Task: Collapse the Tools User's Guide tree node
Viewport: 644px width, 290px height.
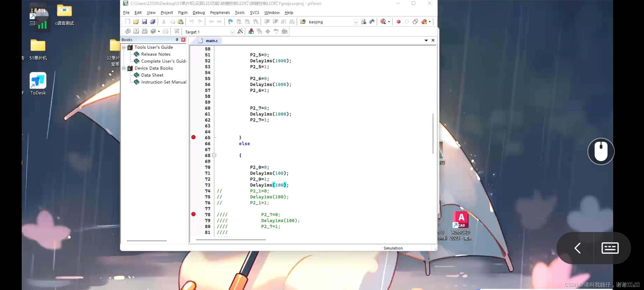Action: click(124, 47)
